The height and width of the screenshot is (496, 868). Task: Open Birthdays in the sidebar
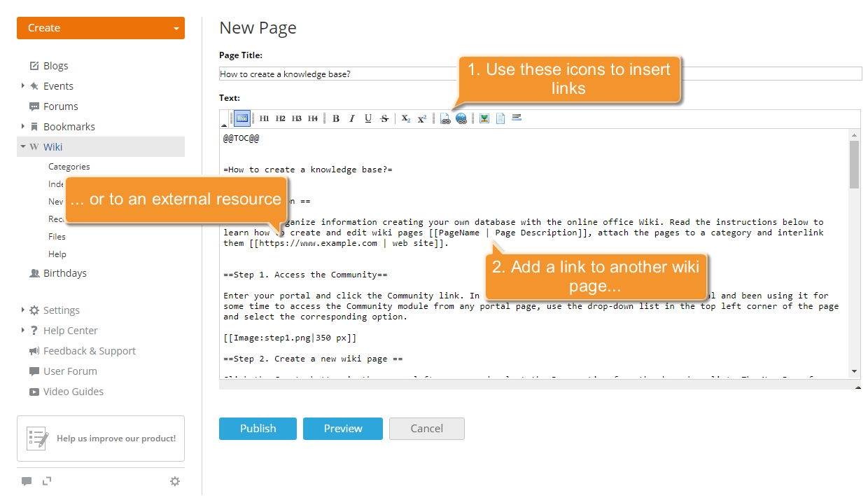tap(65, 273)
